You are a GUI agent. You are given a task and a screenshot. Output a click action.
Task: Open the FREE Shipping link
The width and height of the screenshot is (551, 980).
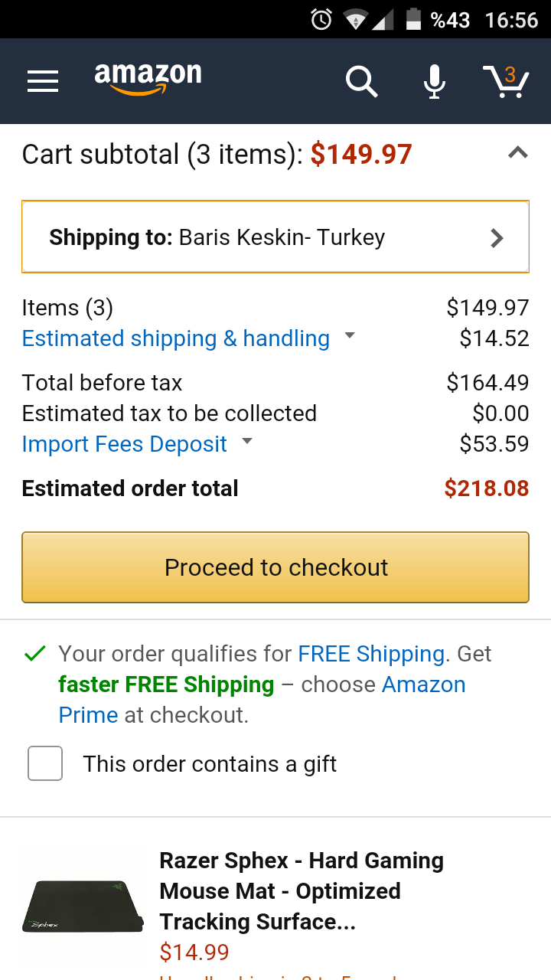point(371,654)
